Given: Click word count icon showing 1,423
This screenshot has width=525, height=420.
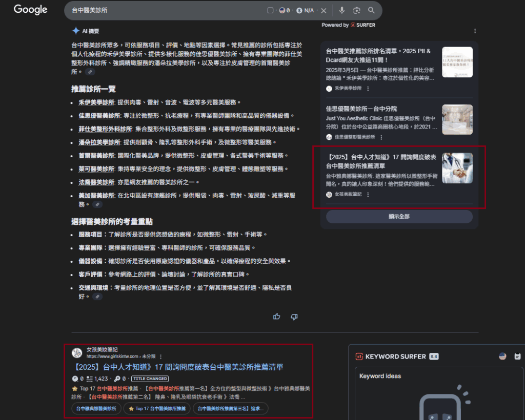Looking at the screenshot, I should click(89, 379).
